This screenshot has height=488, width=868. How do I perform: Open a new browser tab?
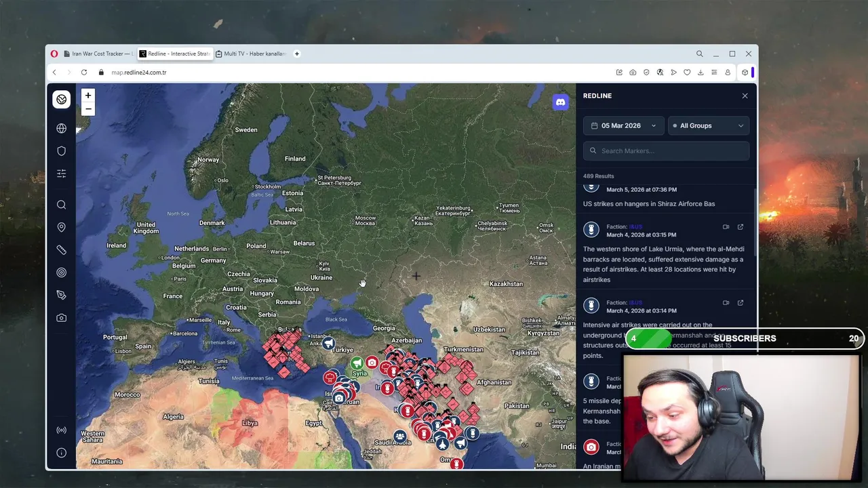click(296, 54)
